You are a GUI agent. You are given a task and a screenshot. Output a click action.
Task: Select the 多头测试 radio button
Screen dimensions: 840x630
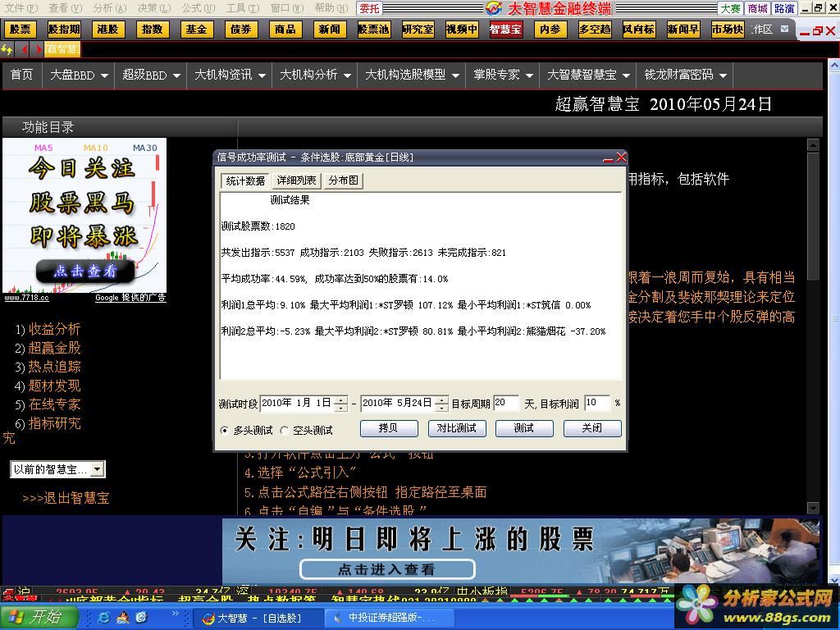click(225, 430)
